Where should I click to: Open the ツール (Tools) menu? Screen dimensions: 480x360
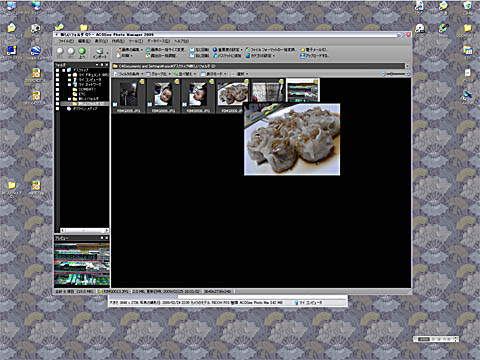(x=136, y=41)
